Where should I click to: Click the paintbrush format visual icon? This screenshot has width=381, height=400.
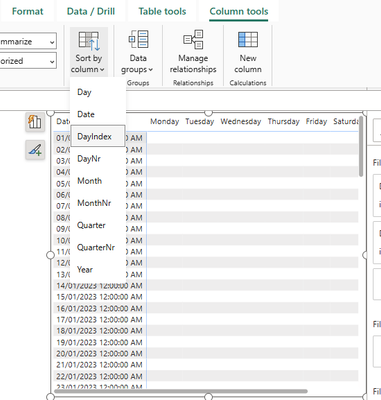(x=35, y=150)
